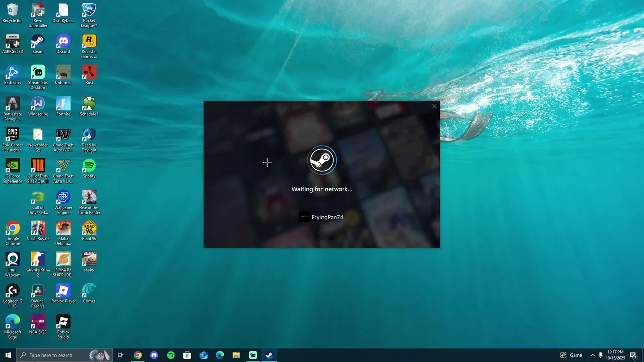644x362 pixels.
Task: Select the Grand Theft Auto IV icon
Action: point(63,140)
